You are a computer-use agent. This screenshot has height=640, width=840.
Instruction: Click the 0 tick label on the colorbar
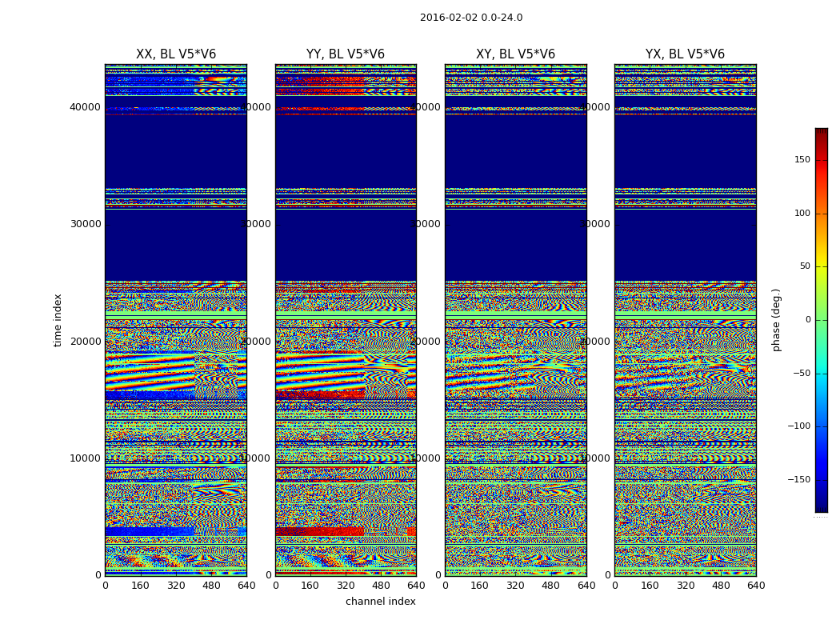pyautogui.click(x=807, y=320)
